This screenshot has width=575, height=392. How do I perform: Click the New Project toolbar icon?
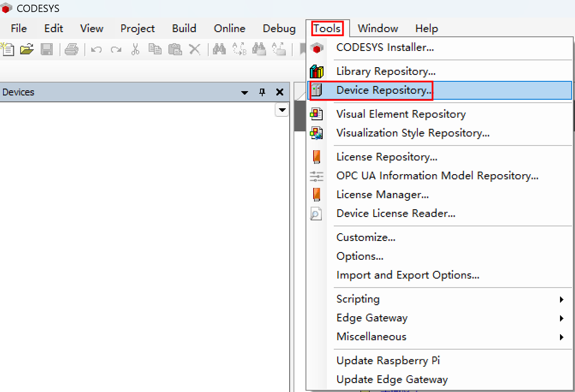tap(8, 49)
